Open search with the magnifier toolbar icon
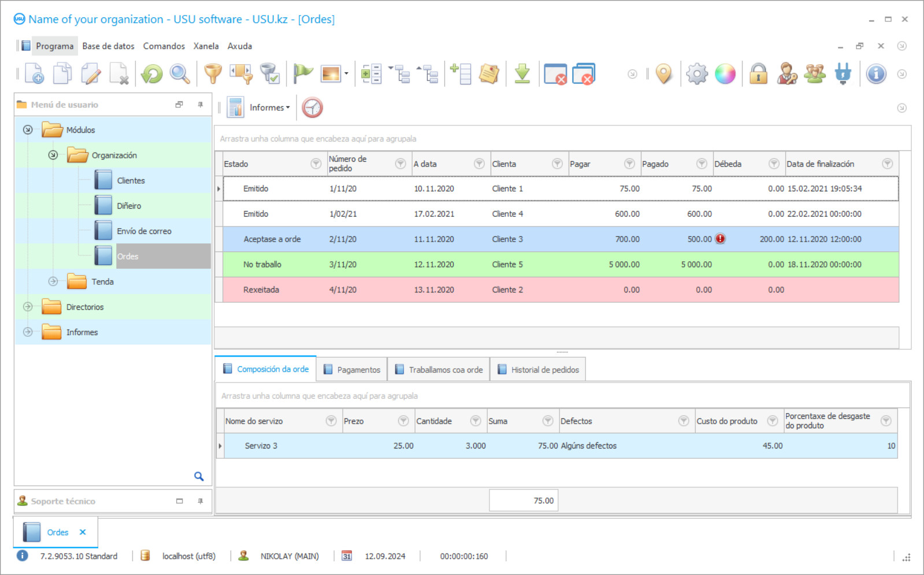Image resolution: width=924 pixels, height=575 pixels. (x=180, y=74)
